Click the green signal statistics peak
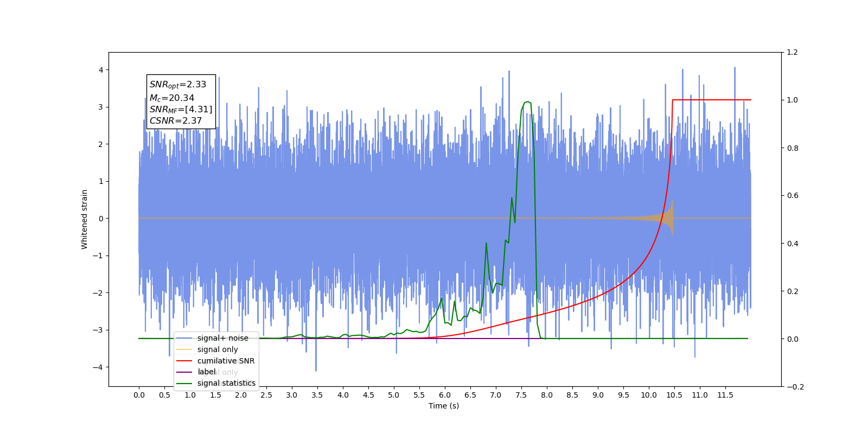The height and width of the screenshot is (434, 868). tap(527, 102)
